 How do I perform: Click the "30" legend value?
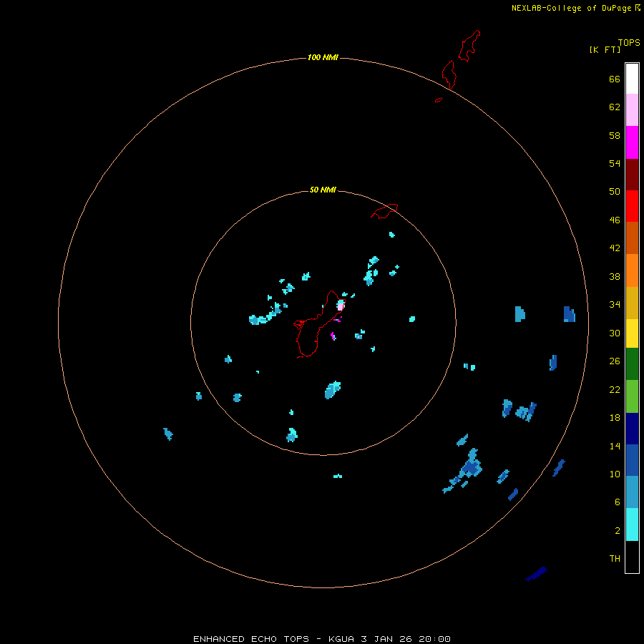click(x=615, y=333)
